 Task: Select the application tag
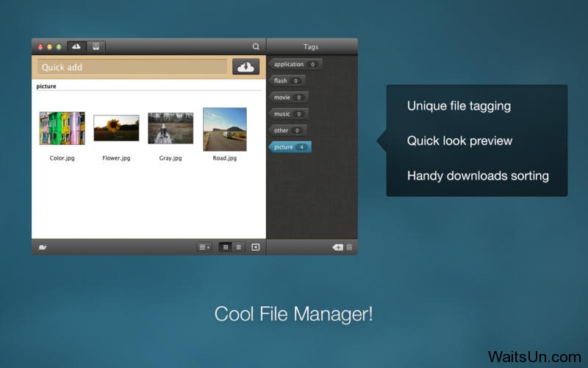tap(295, 64)
